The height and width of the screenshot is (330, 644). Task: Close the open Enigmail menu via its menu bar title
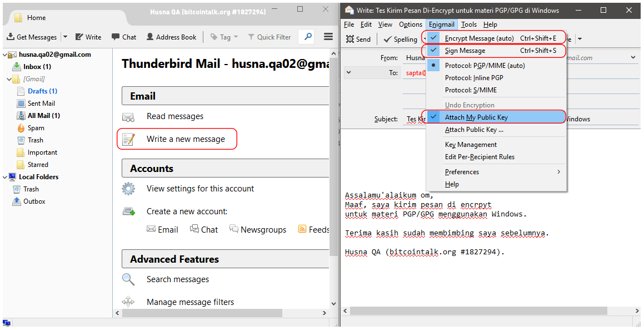click(x=442, y=24)
